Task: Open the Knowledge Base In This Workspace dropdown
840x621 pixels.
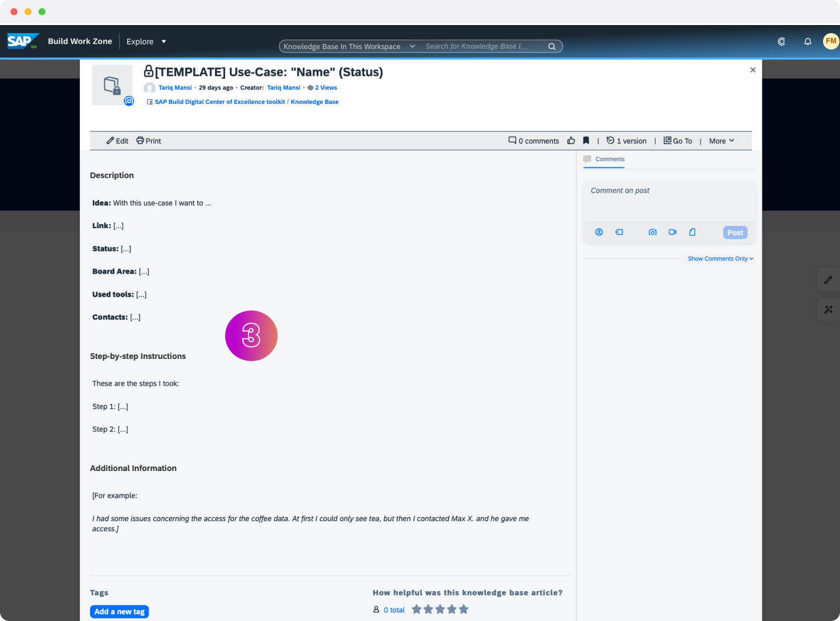Action: [349, 46]
